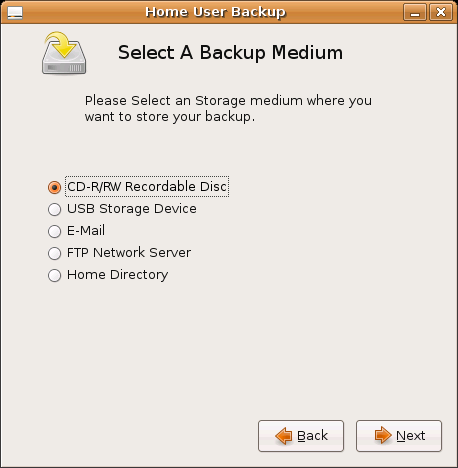Click the CD-R/RW Recordable Disc label

pyautogui.click(x=147, y=186)
